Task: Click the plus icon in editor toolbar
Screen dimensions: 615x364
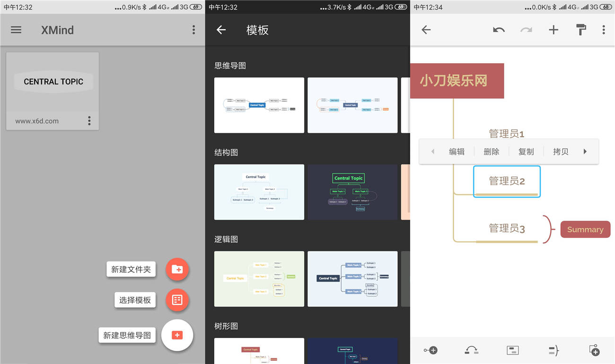Action: tap(553, 30)
